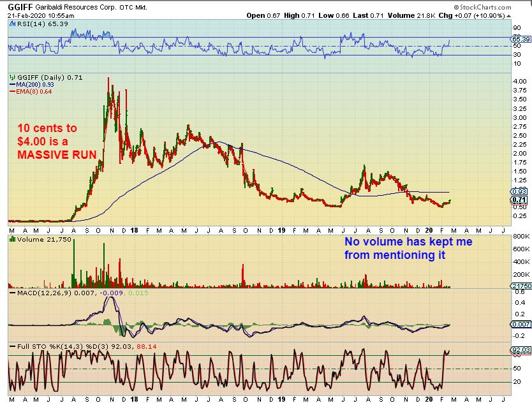Click the '10 cents to $4.00 is a MASSIVE RUN' annotation

pos(57,142)
